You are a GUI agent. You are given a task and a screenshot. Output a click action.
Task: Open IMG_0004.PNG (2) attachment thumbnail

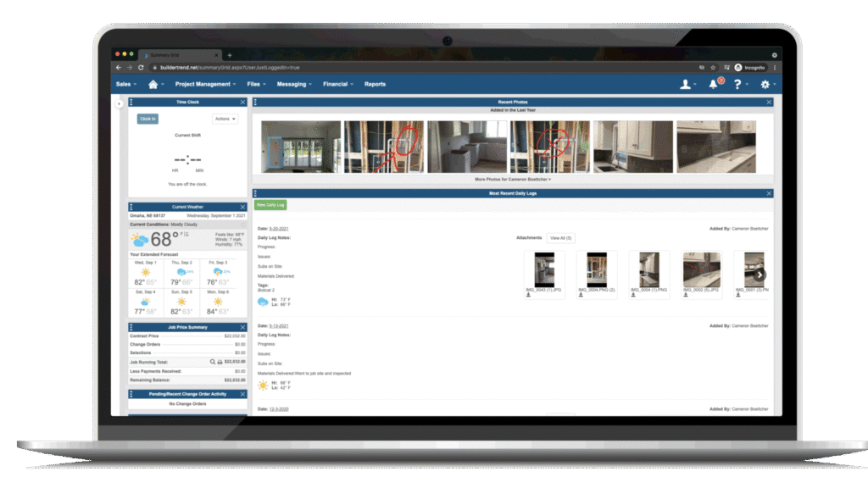click(x=597, y=269)
